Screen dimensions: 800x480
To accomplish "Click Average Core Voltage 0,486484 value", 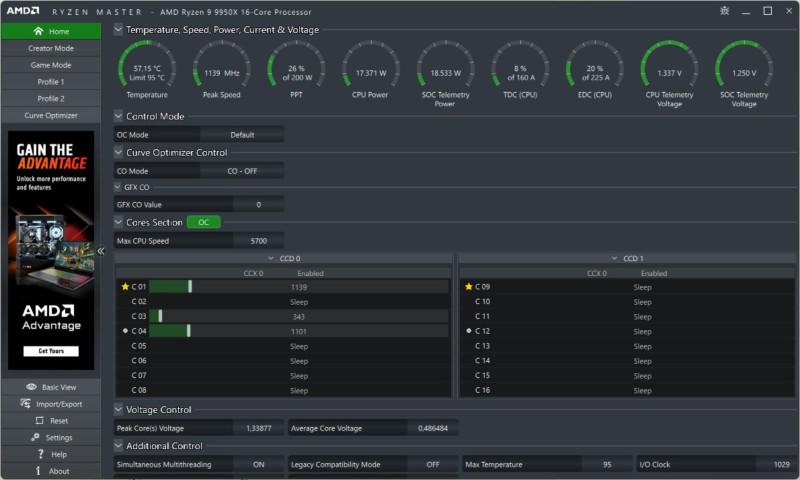I will click(433, 428).
